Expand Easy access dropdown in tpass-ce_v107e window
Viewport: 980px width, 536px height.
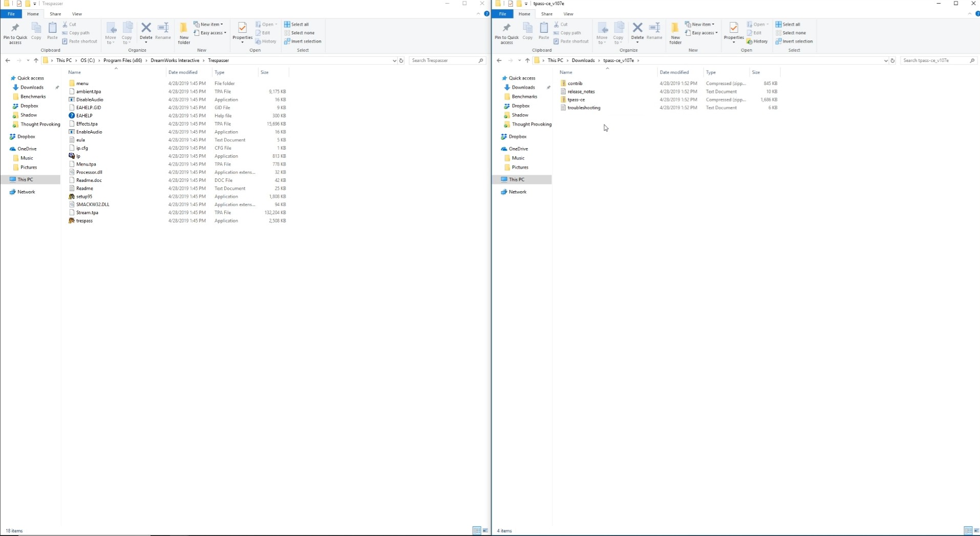pyautogui.click(x=702, y=33)
